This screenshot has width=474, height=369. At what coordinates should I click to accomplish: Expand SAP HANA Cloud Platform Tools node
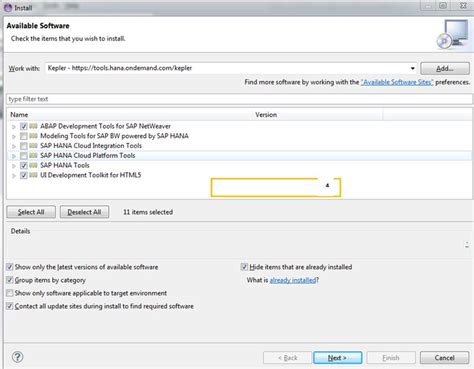point(14,156)
